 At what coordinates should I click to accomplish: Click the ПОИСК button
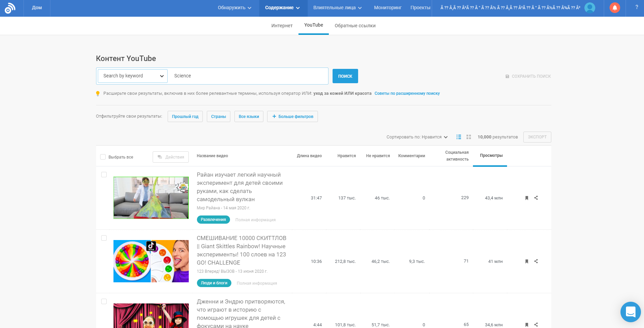(345, 76)
